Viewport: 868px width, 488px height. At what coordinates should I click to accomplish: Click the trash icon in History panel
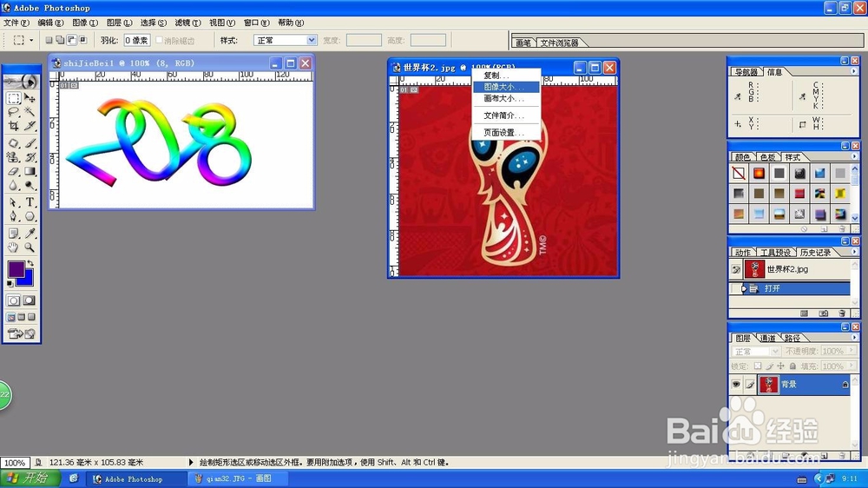point(842,313)
